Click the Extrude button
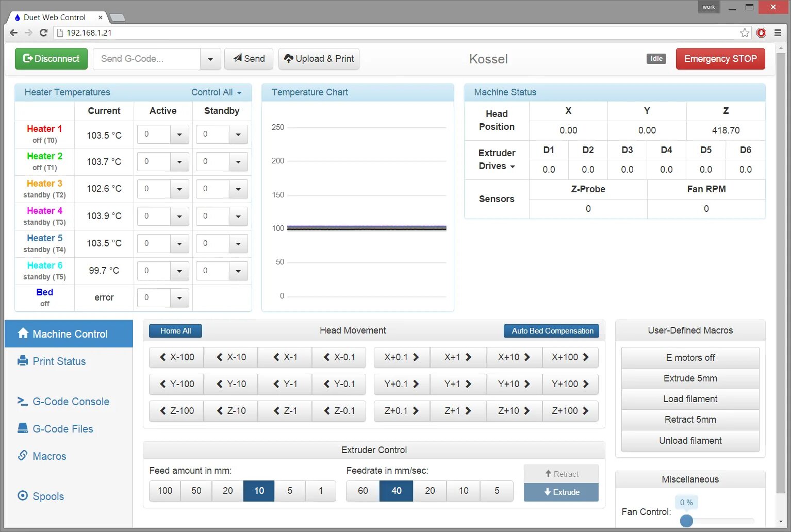The width and height of the screenshot is (791, 532). [561, 492]
